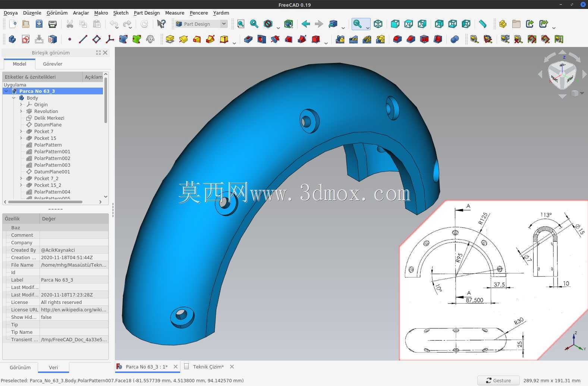The height and width of the screenshot is (386, 588).
Task: Click the Revolution tool icon
Action: pos(183,39)
